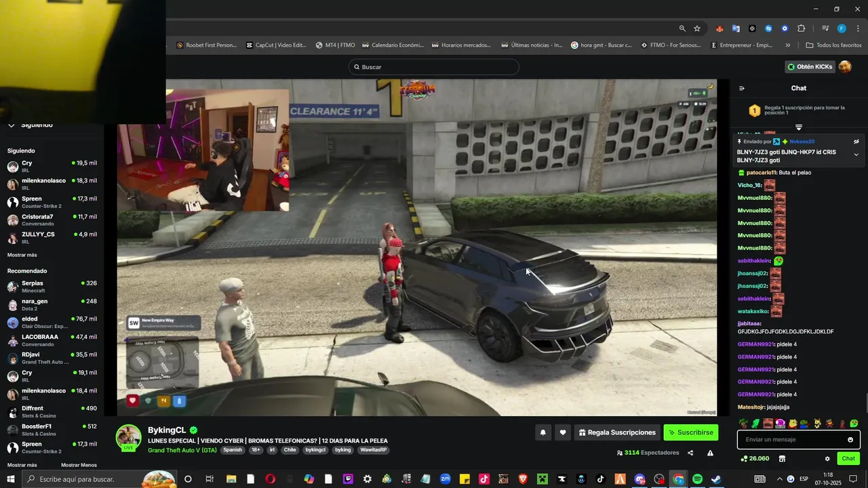Click Mostrar más under the Siguiendo list
868x488 pixels.
22,255
